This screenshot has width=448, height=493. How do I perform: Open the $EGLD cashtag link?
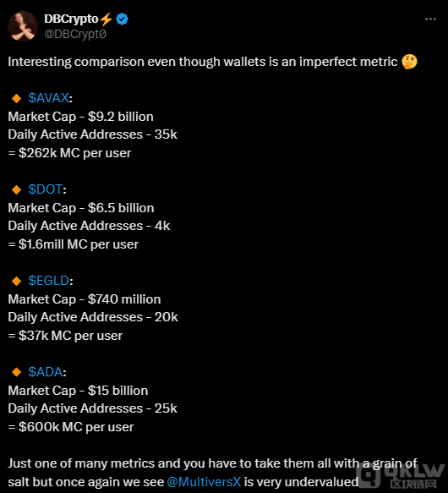click(x=49, y=281)
